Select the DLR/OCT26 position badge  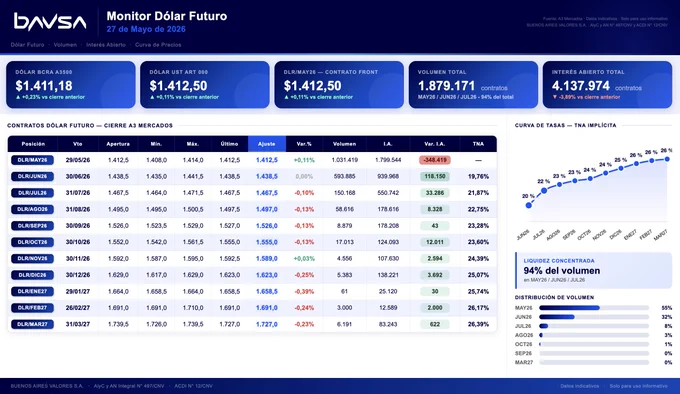pyautogui.click(x=33, y=242)
